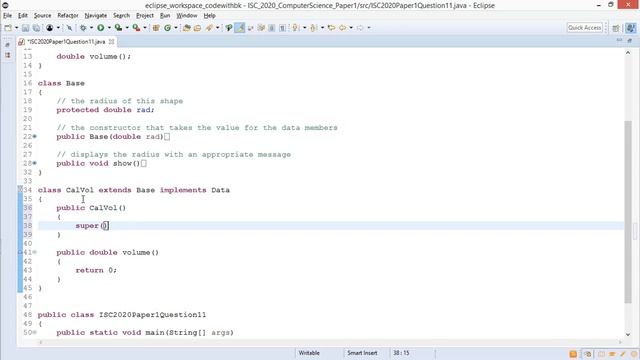Select the ISC2020Paper1Question11.java editor tab
The image size is (640, 360).
pos(66,42)
